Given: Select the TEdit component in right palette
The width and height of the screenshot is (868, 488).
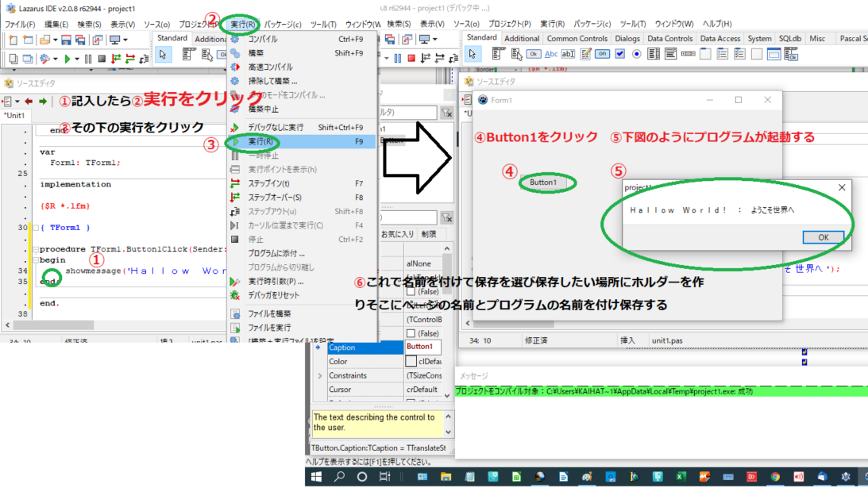Looking at the screenshot, I should (x=568, y=54).
